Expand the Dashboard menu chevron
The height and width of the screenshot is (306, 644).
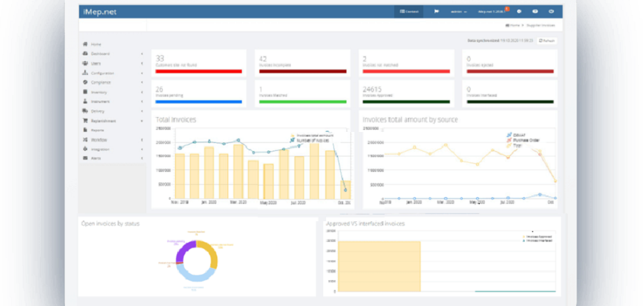click(x=142, y=54)
